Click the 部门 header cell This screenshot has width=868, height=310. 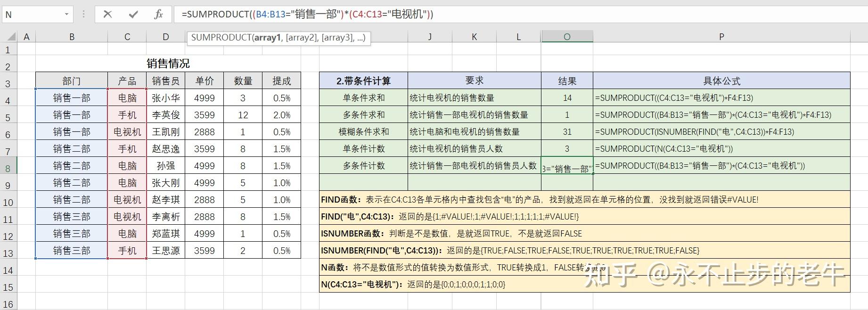pos(72,81)
